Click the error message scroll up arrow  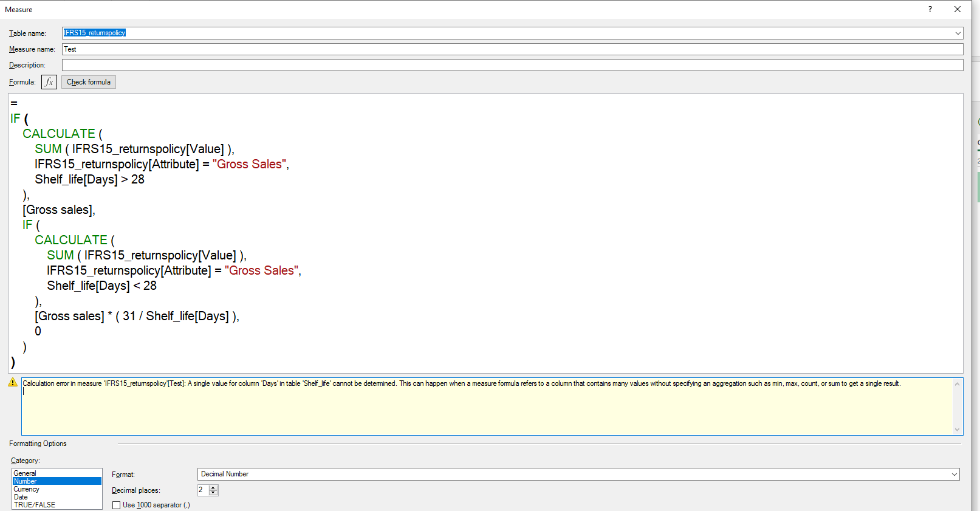958,384
